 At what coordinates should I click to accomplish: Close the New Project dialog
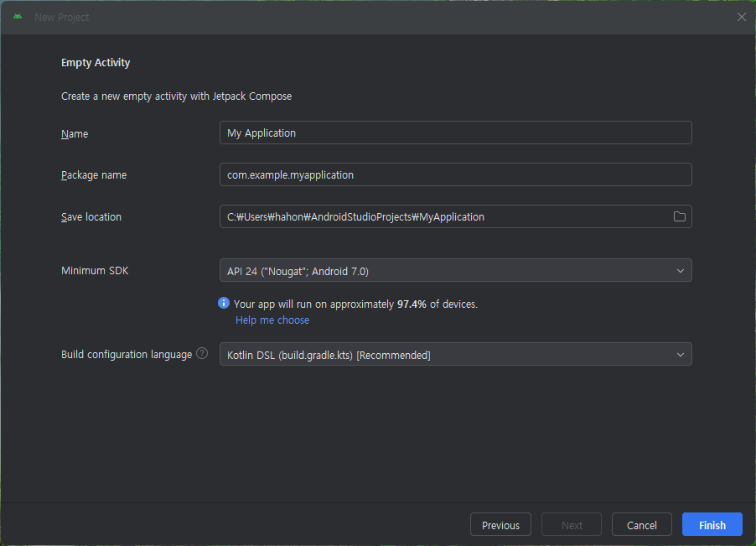[x=742, y=17]
